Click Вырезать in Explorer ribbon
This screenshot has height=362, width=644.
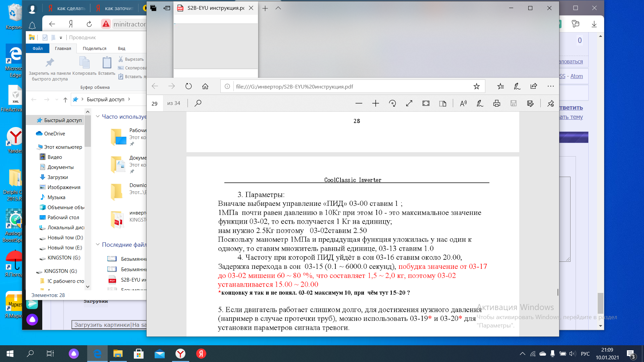click(x=131, y=59)
